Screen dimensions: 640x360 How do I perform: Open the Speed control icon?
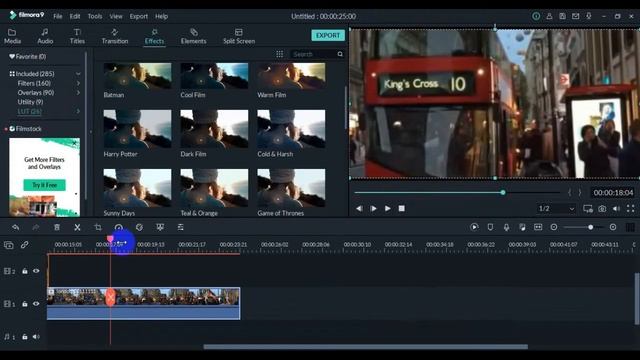tap(119, 227)
